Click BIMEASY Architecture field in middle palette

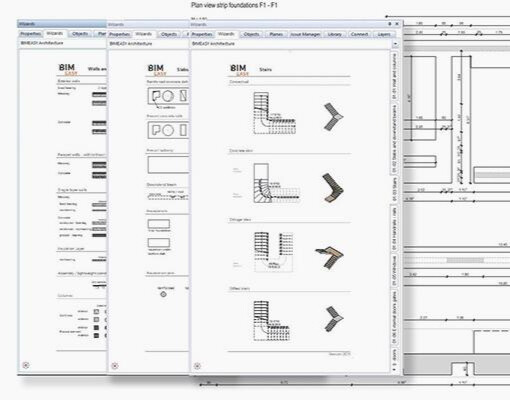149,44
